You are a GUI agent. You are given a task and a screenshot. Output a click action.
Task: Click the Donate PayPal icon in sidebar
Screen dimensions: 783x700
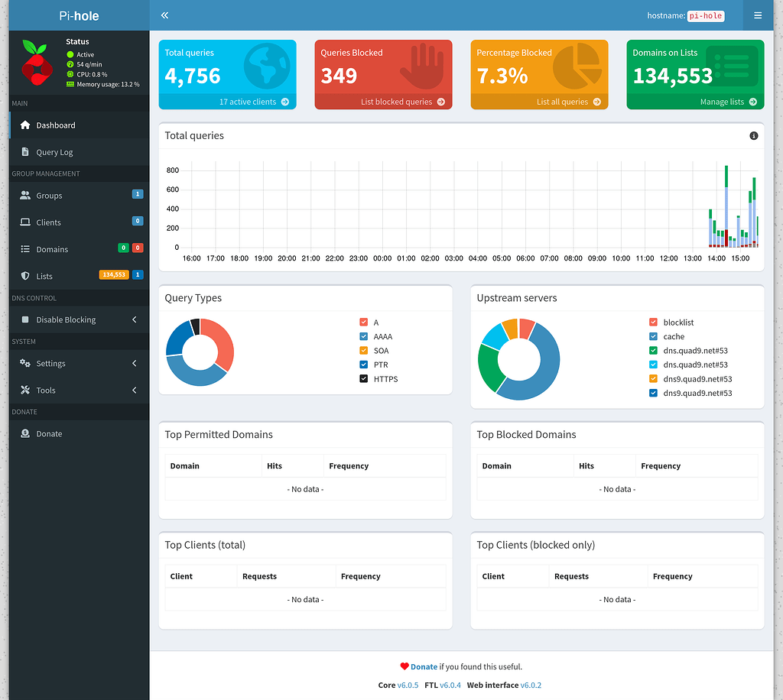(25, 434)
